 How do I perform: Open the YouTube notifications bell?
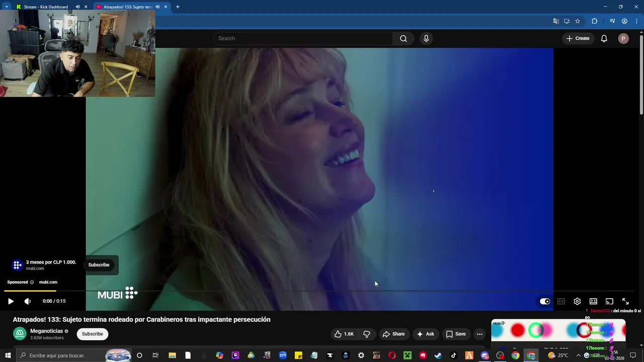tap(604, 38)
